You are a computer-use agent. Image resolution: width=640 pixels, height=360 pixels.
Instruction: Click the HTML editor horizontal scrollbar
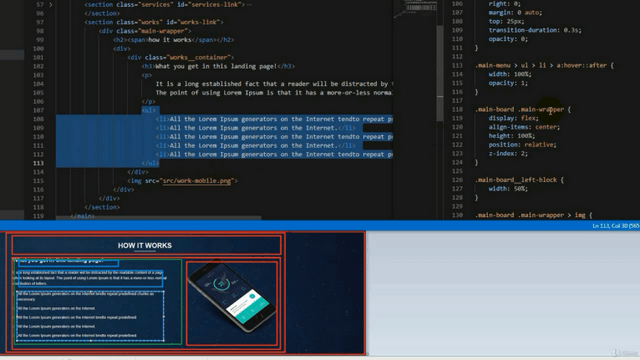[x=158, y=218]
